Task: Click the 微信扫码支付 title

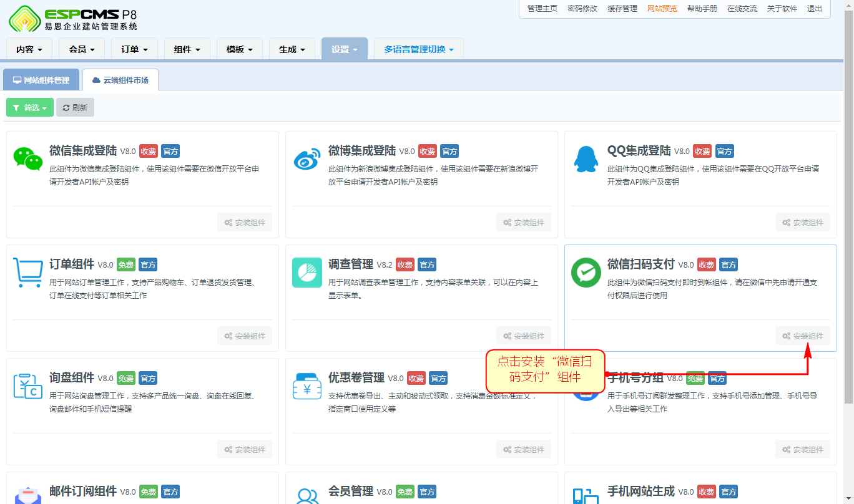Action: (641, 264)
